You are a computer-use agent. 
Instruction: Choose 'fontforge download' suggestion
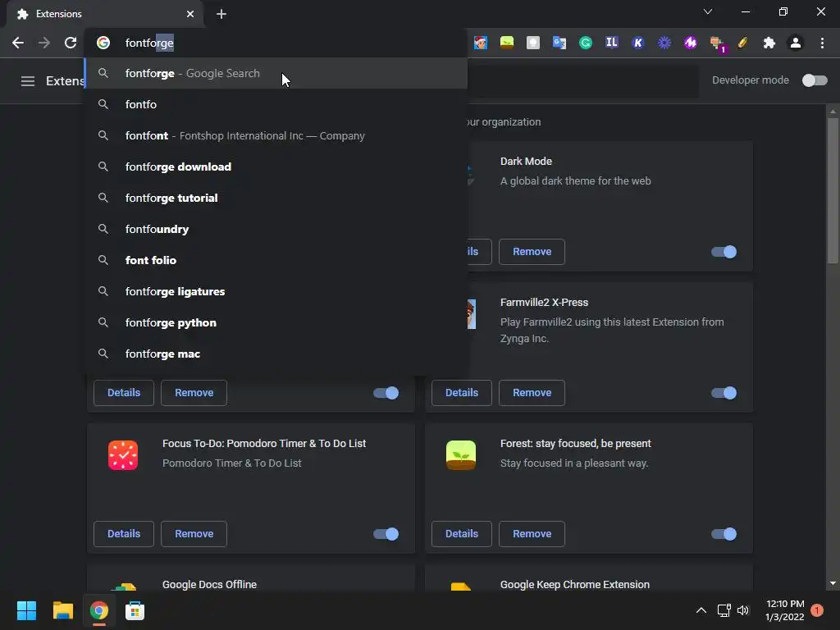coord(276,167)
